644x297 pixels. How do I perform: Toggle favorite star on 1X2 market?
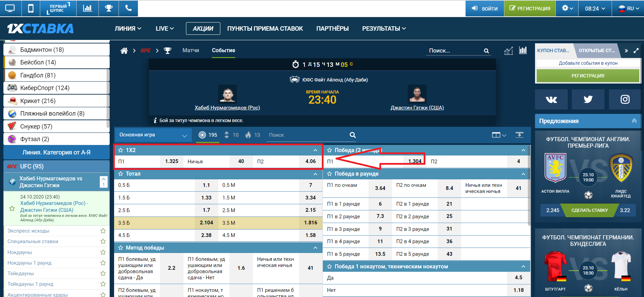click(x=121, y=150)
